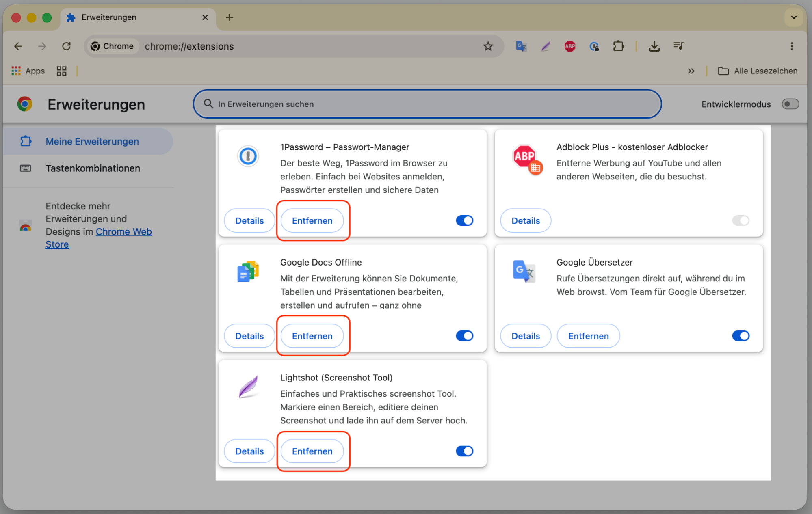Click the 'In Erweiterungen suchen' search field
This screenshot has width=812, height=514.
427,104
